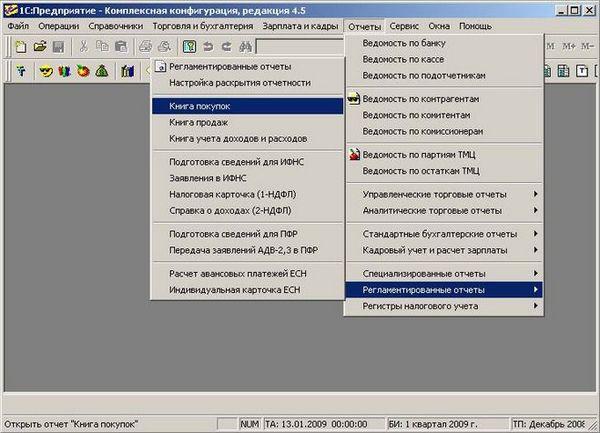Expand Управленческие торговые отчеты submenu
The image size is (600, 433).
click(x=444, y=194)
